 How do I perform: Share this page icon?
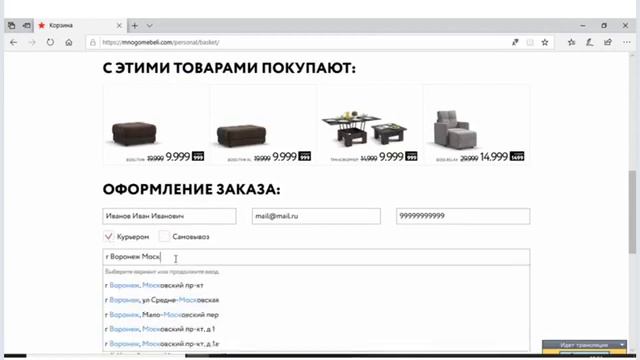click(x=608, y=42)
